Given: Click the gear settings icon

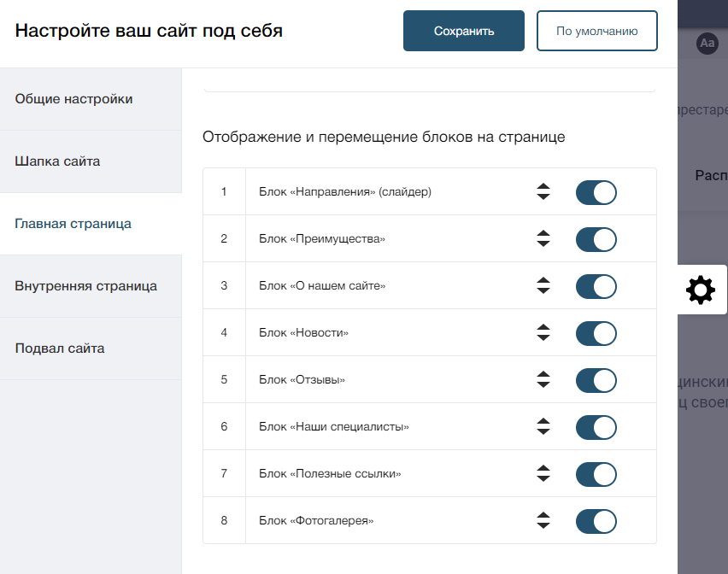Looking at the screenshot, I should pyautogui.click(x=700, y=290).
